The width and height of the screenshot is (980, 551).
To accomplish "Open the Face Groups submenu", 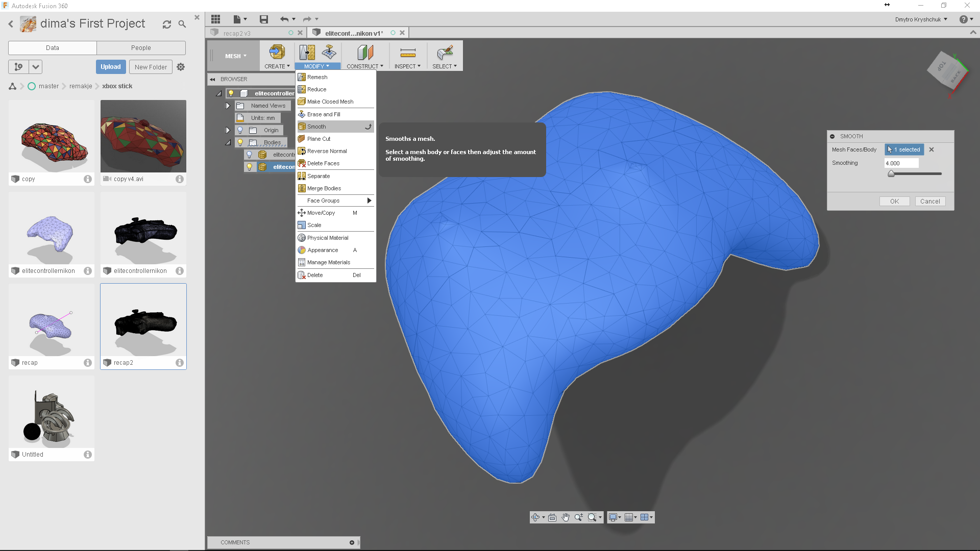I will [x=336, y=201].
